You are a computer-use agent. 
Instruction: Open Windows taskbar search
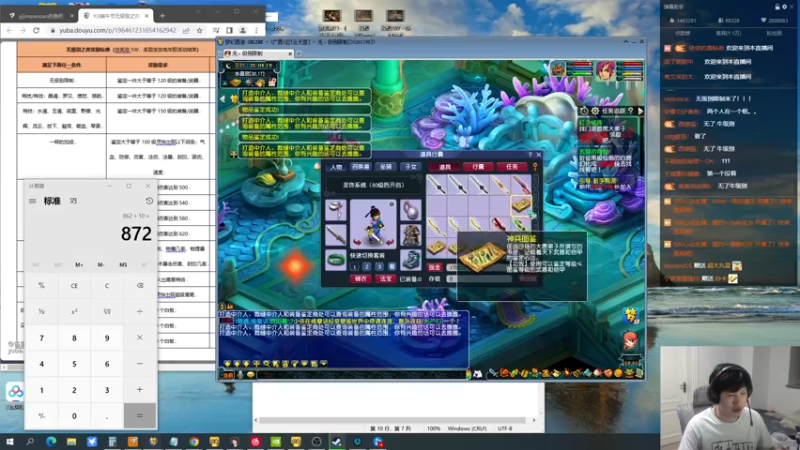(30, 442)
